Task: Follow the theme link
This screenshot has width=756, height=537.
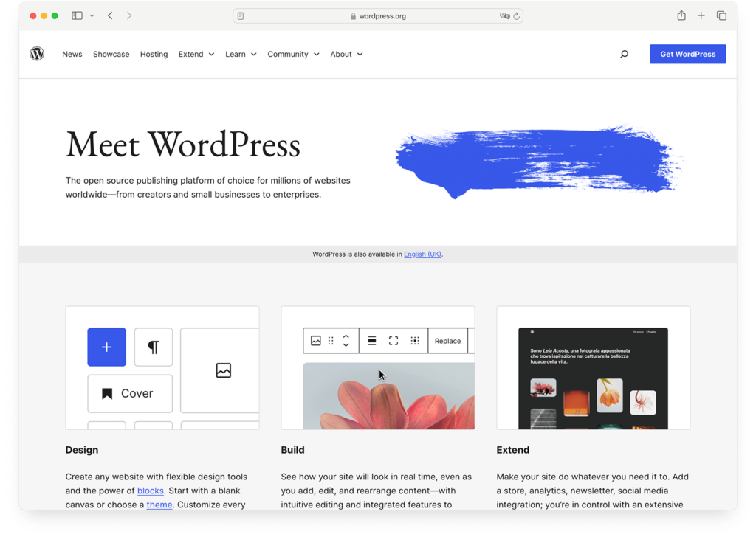Action: point(159,505)
